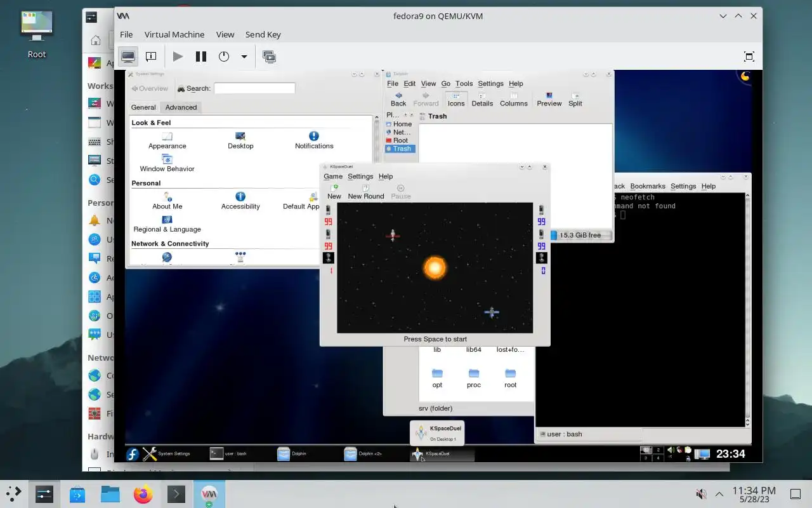Open the View menu in virt-manager

click(225, 34)
